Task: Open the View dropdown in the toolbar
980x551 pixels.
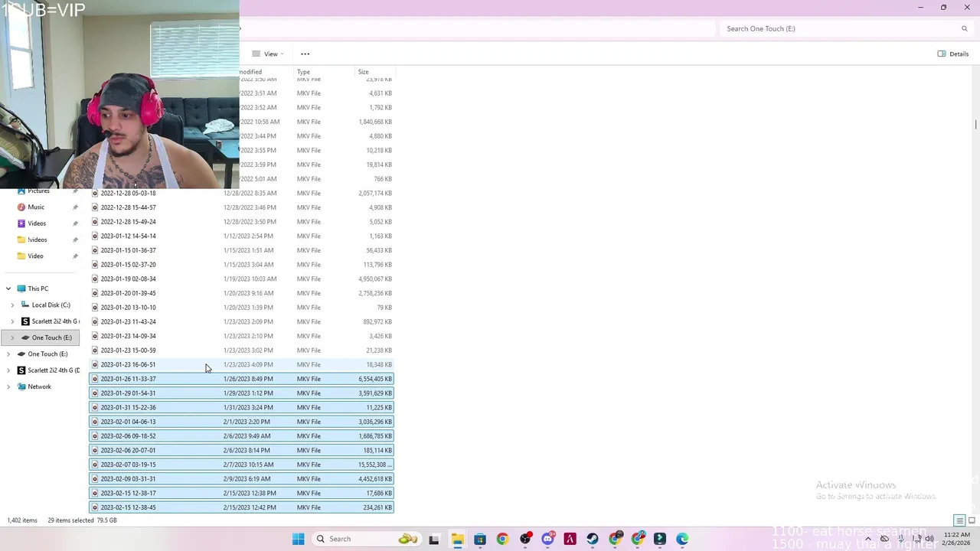Action: (269, 54)
